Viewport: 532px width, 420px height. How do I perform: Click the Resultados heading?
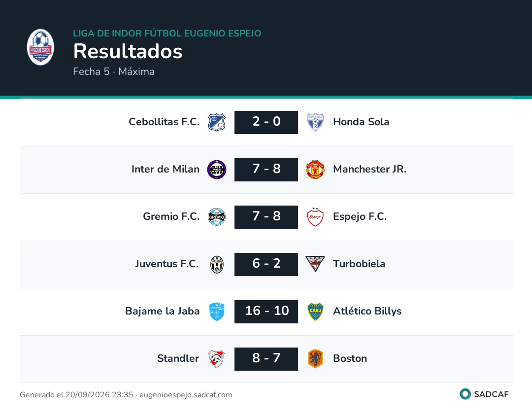point(128,51)
